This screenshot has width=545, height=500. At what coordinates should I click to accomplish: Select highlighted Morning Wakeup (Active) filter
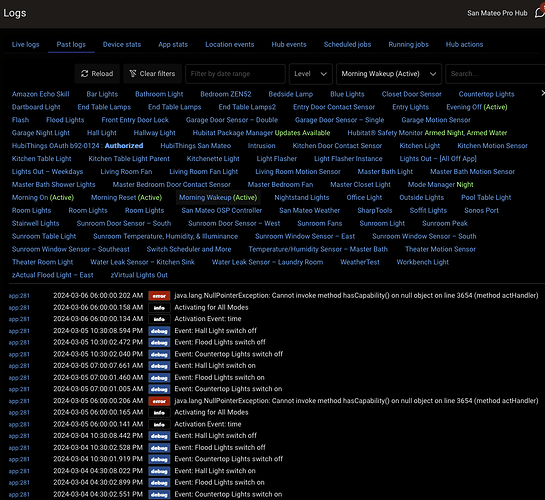[218, 197]
